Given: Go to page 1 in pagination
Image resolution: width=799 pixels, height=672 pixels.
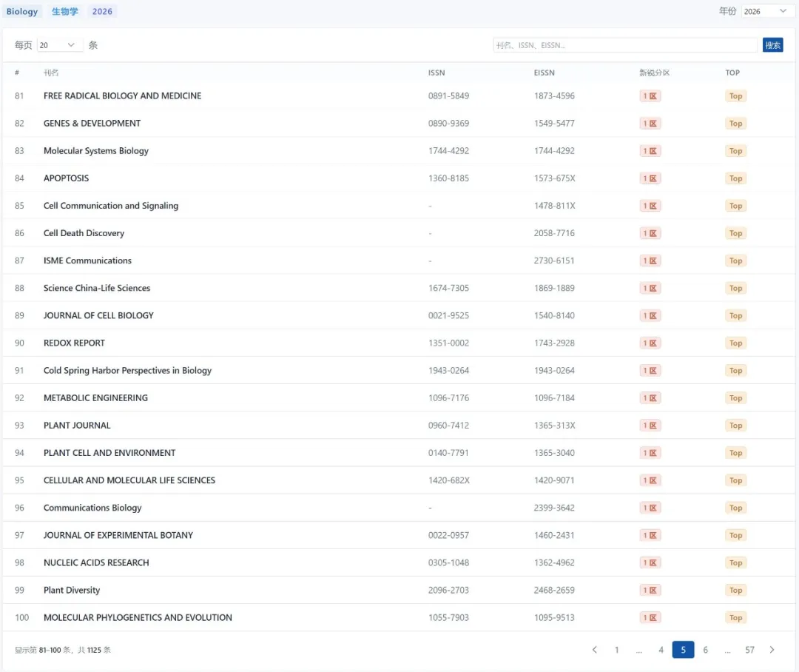Looking at the screenshot, I should coord(616,650).
